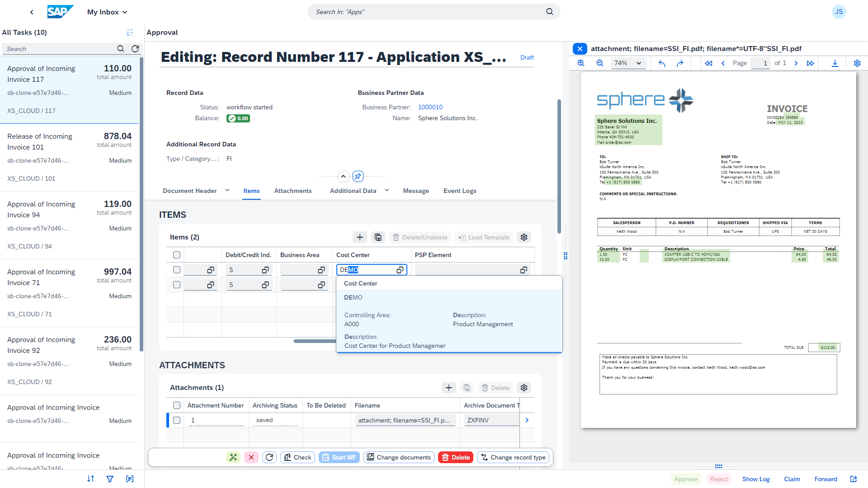
Task: Rotate PDF page counterclockwise
Action: point(662,63)
